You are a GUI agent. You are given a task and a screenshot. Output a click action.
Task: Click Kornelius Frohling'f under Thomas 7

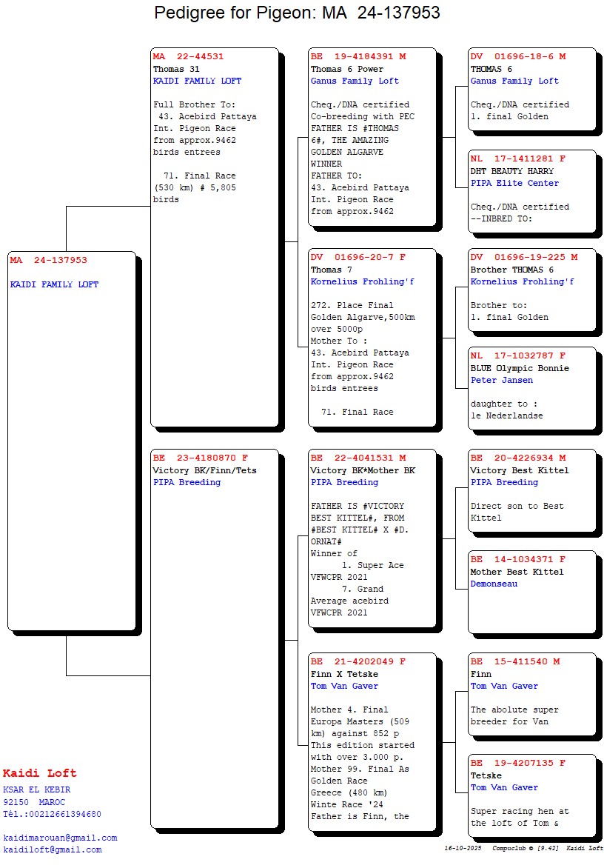(x=363, y=281)
